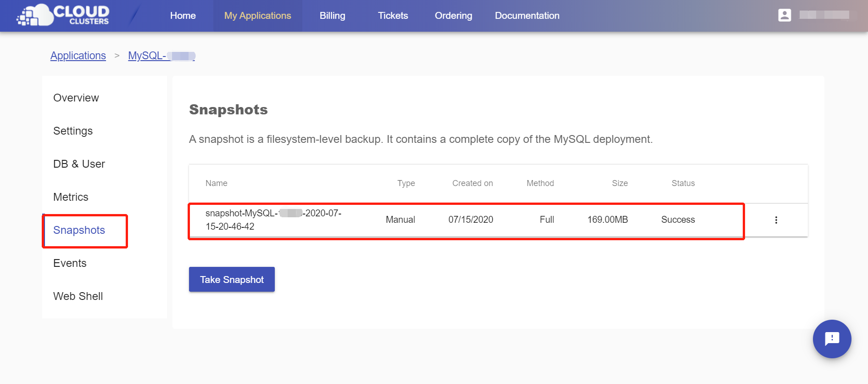Launch Web Shell from the sidebar
Screen dimensions: 868x384
point(78,296)
